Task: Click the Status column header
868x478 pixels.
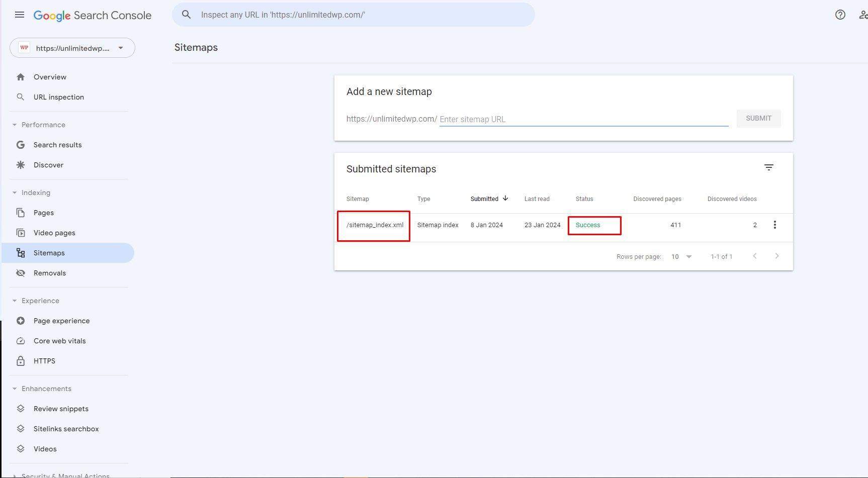Action: pyautogui.click(x=584, y=199)
